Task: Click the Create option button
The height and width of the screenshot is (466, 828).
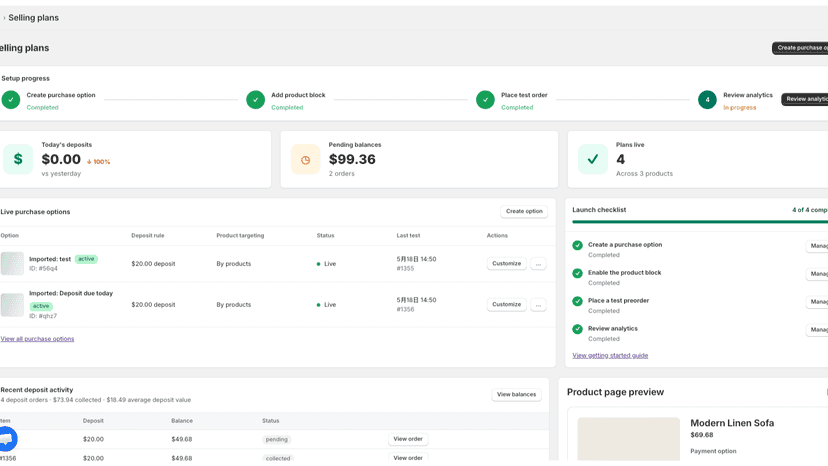Action: pos(524,211)
